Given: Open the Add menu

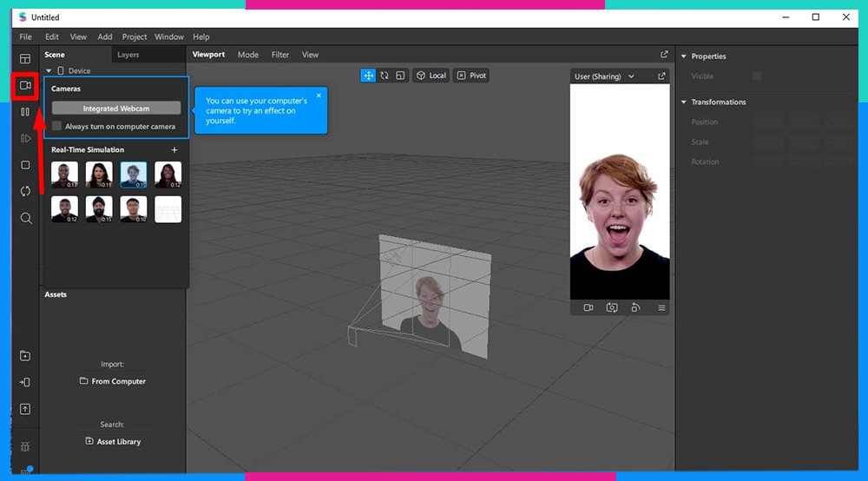Looking at the screenshot, I should 105,37.
